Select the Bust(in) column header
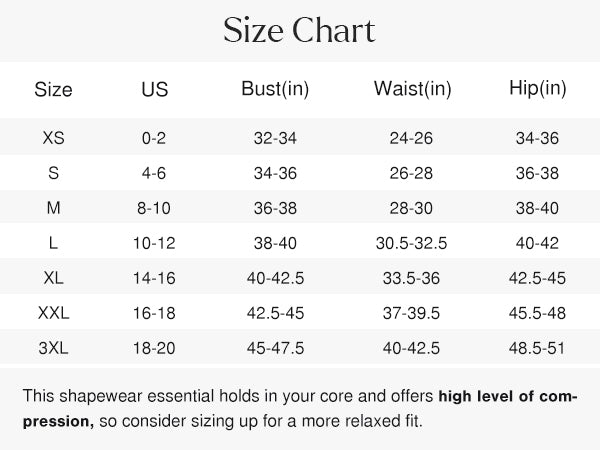Screen dimensions: 600x450 pos(275,88)
